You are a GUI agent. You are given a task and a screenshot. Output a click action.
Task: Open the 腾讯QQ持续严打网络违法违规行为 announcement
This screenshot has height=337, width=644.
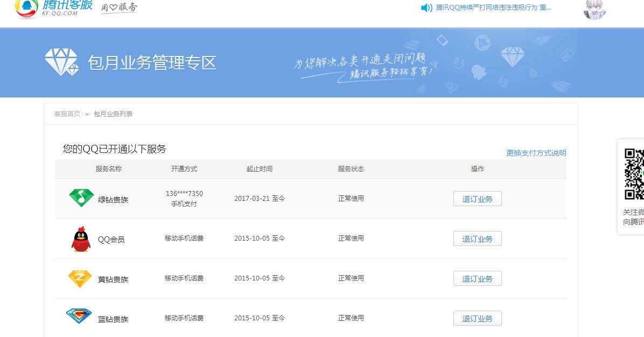click(493, 8)
